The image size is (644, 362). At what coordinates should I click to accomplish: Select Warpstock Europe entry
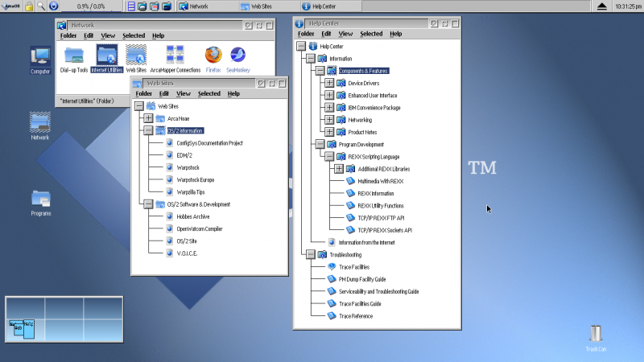click(x=196, y=179)
